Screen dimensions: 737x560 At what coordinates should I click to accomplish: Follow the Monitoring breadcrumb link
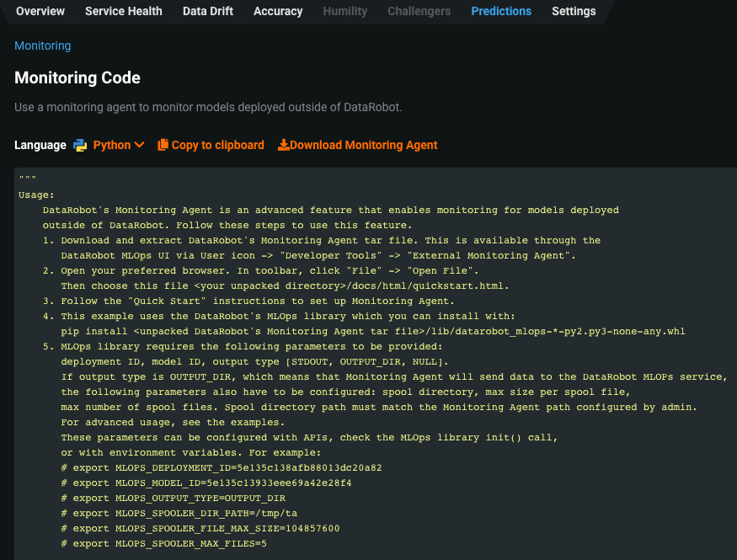[x=43, y=45]
